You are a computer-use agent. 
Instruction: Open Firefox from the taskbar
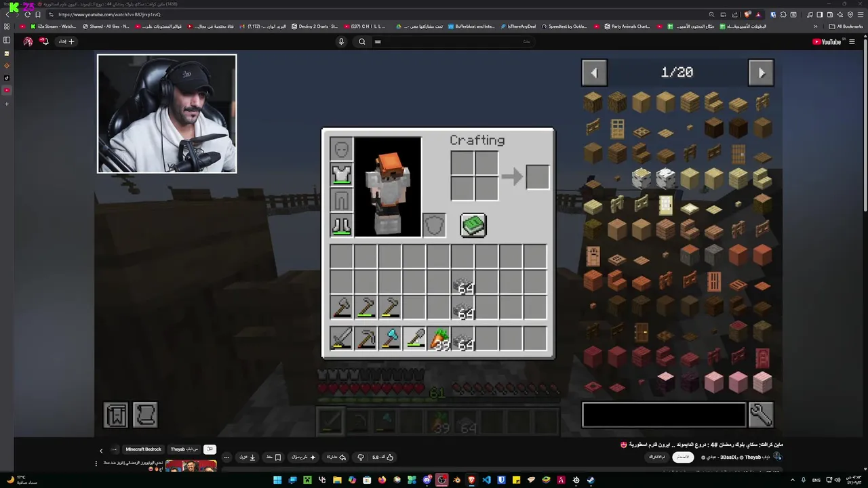click(382, 480)
